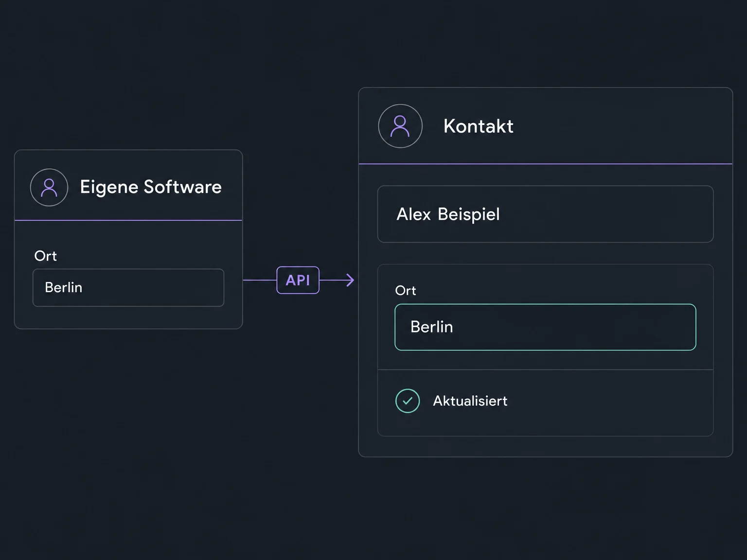
Task: Click the Ort label in Kontakt card
Action: coord(406,291)
